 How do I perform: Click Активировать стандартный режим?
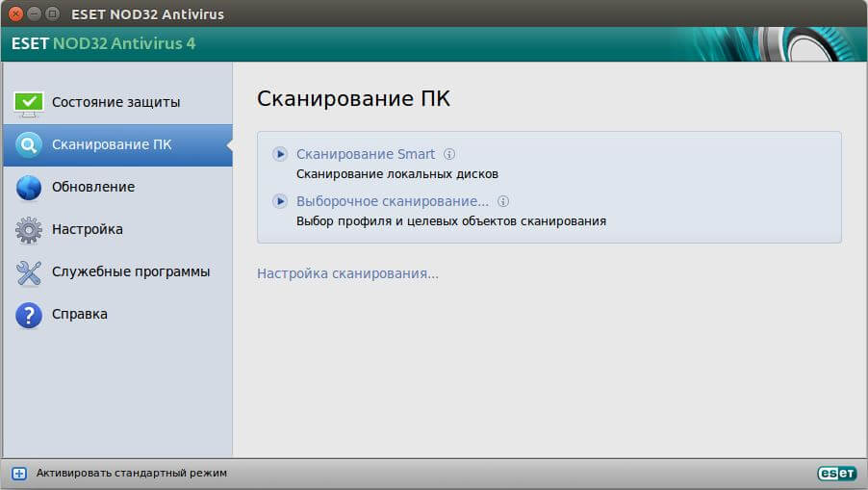click(x=132, y=474)
